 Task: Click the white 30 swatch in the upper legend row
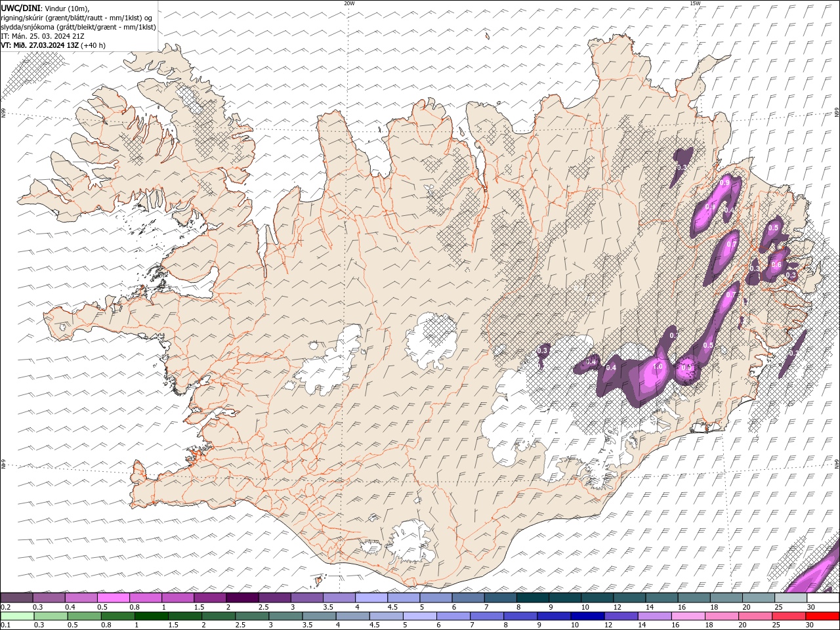click(x=822, y=598)
